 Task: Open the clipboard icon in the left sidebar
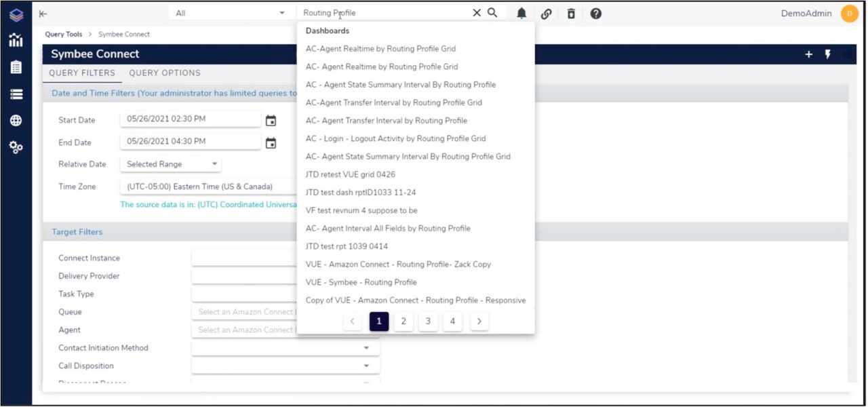pyautogui.click(x=15, y=67)
